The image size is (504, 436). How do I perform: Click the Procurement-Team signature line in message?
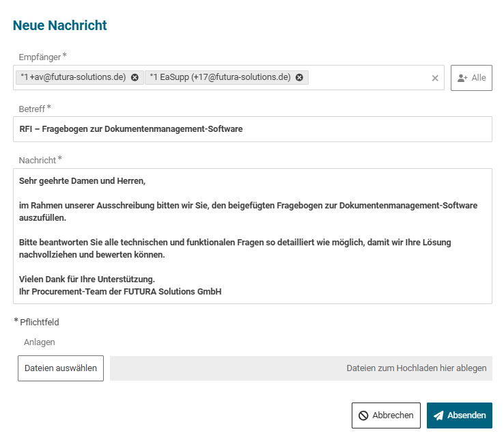point(120,292)
